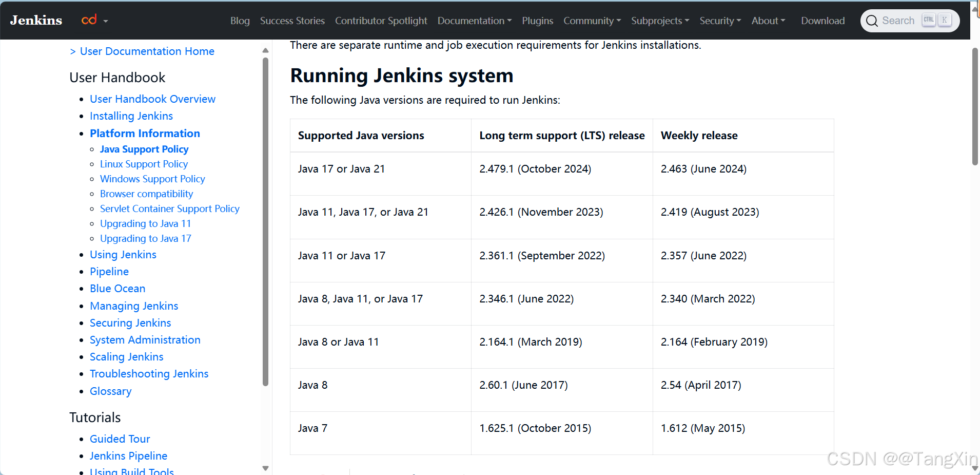Open Linux Support Policy
This screenshot has width=980, height=475.
[x=144, y=164]
